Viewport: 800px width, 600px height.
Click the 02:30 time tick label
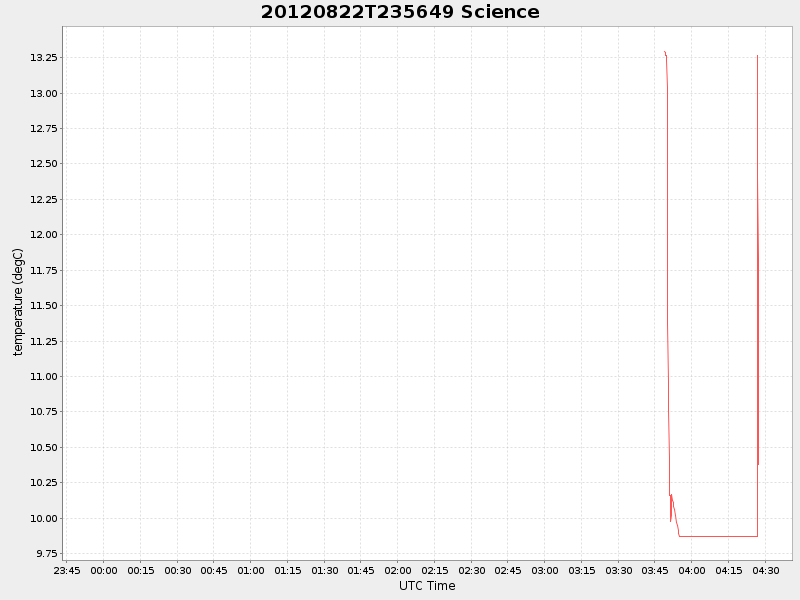[471, 570]
